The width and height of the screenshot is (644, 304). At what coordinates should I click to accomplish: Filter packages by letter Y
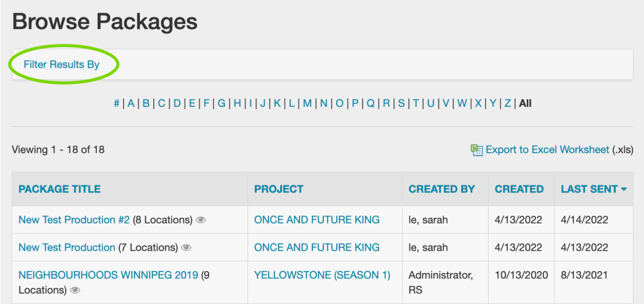coord(493,103)
